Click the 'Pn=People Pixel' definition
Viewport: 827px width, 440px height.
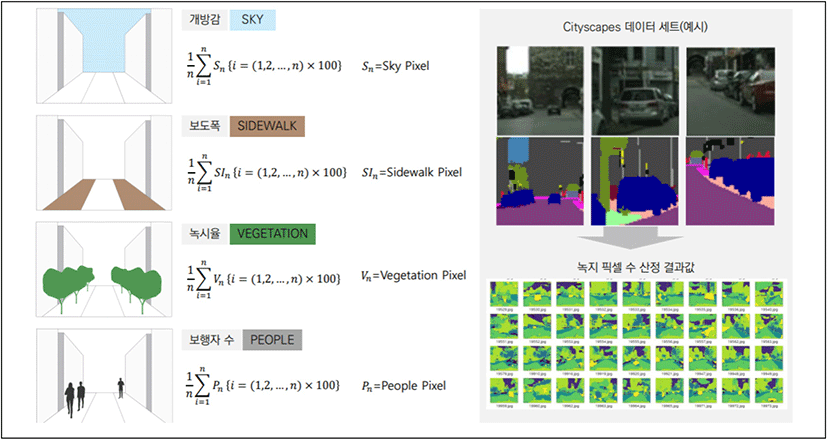405,386
